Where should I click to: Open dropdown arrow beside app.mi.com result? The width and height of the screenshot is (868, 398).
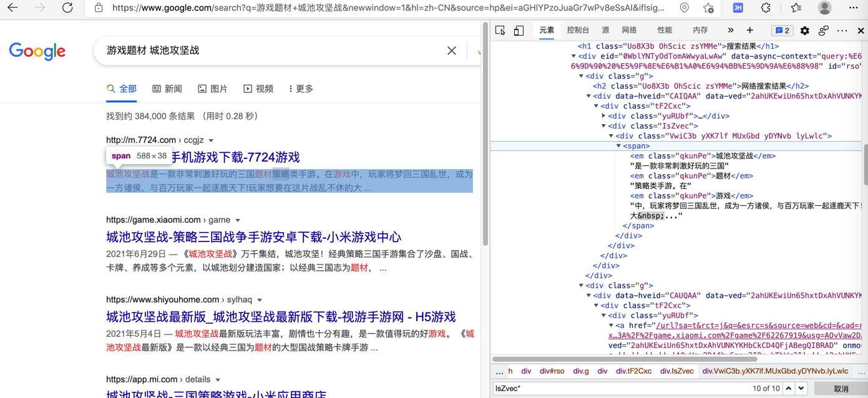pos(218,381)
